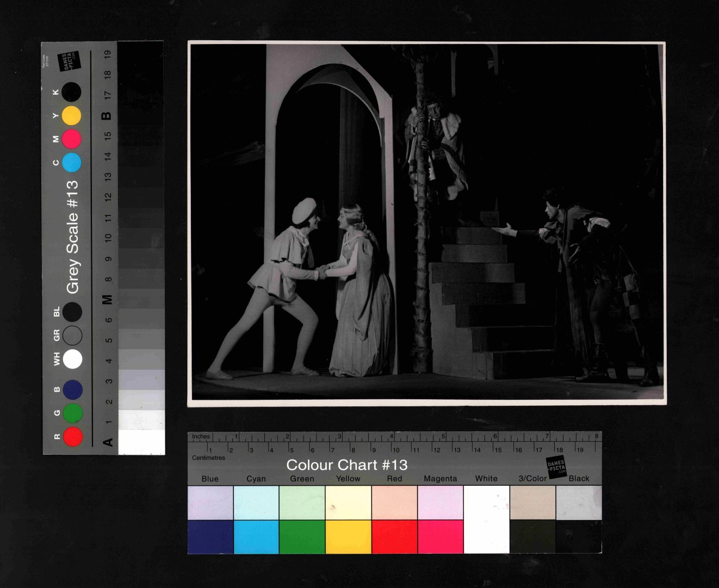Image resolution: width=719 pixels, height=588 pixels.
Task: Click the Danes-Picta logo on Colour Chart
Action: coord(556,467)
